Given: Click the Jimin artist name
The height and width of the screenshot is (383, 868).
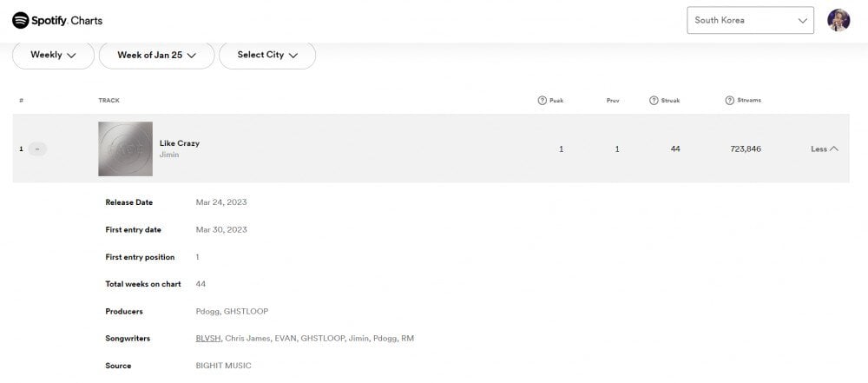Looking at the screenshot, I should 168,155.
